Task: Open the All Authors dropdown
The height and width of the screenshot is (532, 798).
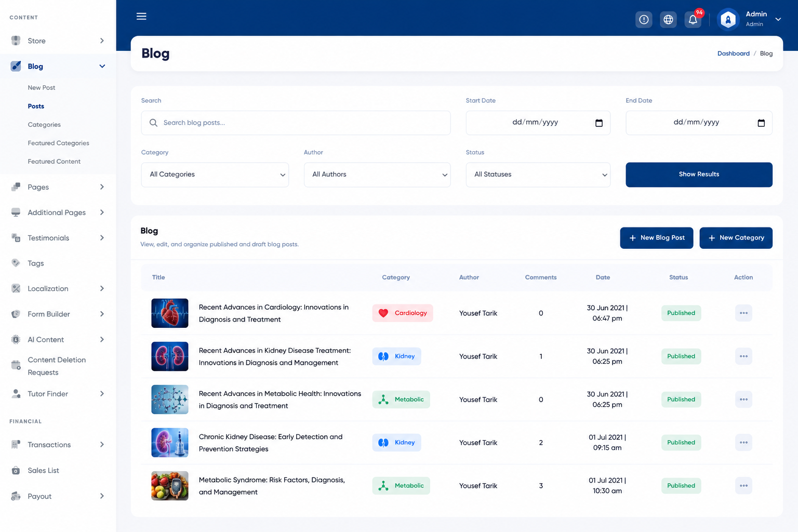Action: click(377, 175)
